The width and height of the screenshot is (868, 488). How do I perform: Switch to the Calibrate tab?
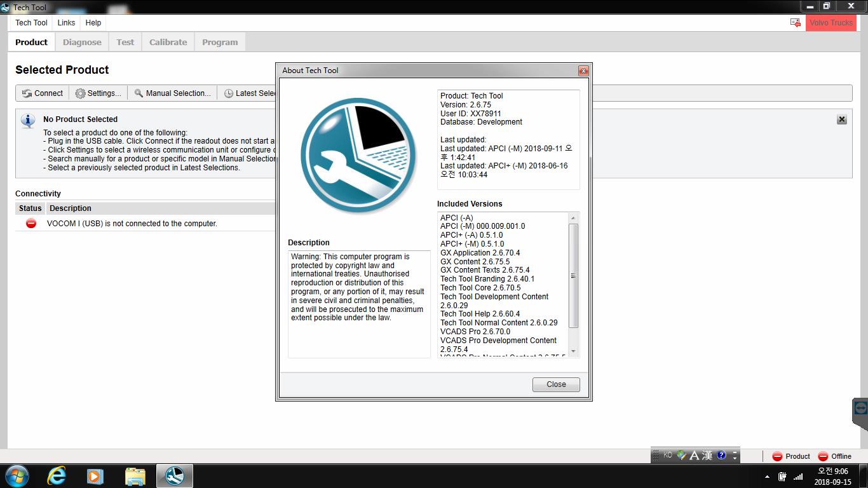(168, 43)
